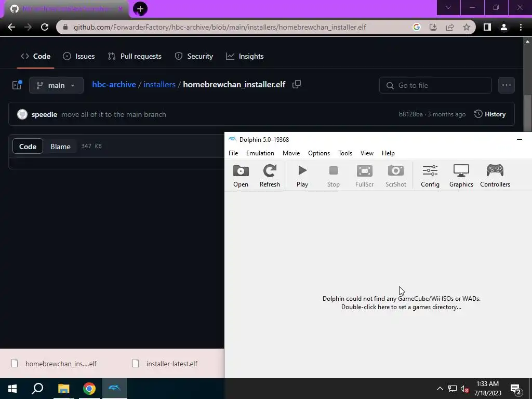Open speedie author link
532x399 pixels.
tap(44, 114)
